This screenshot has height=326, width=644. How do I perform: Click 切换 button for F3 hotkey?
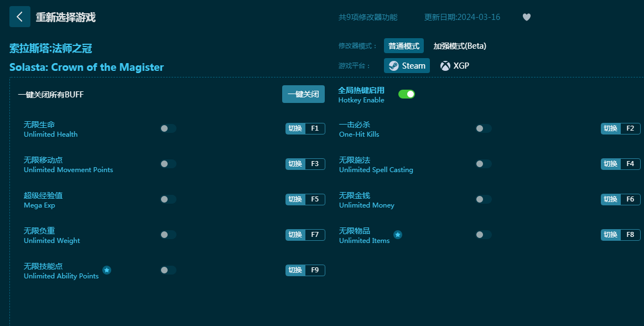pyautogui.click(x=295, y=164)
